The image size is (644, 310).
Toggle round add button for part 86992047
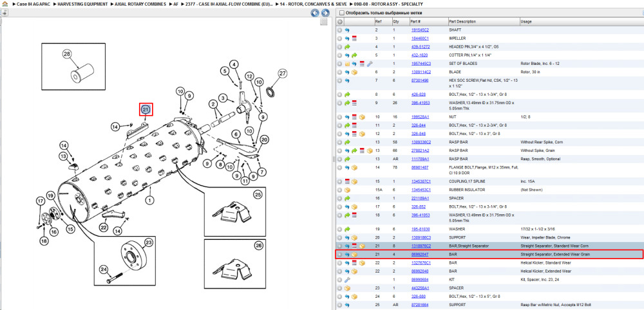(339, 255)
